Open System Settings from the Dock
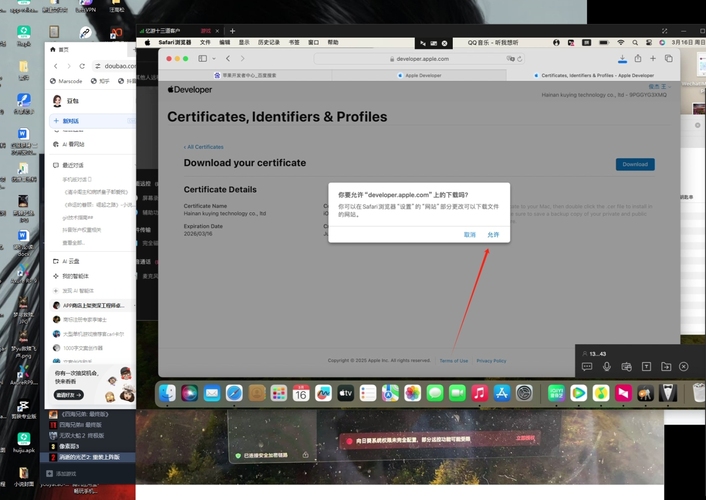Image resolution: width=706 pixels, height=500 pixels. (524, 393)
